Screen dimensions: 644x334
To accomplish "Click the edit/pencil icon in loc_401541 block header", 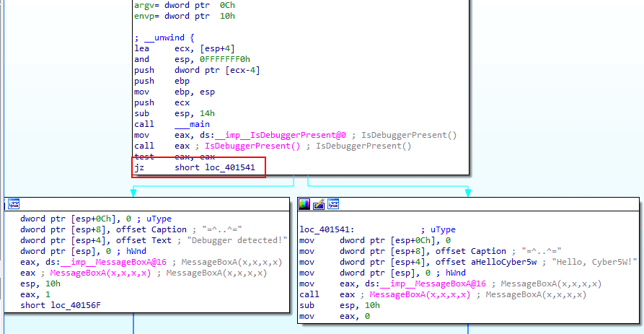I will coord(319,204).
